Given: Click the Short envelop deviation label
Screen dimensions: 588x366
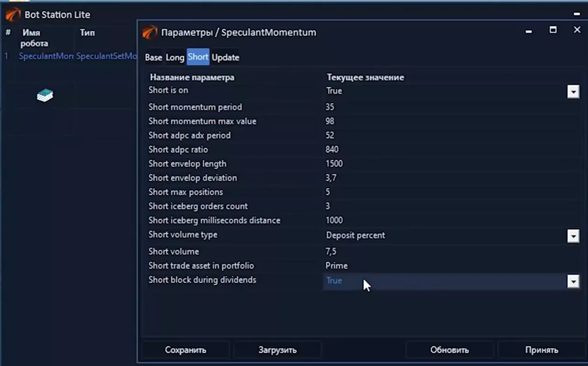Looking at the screenshot, I should (x=193, y=178).
